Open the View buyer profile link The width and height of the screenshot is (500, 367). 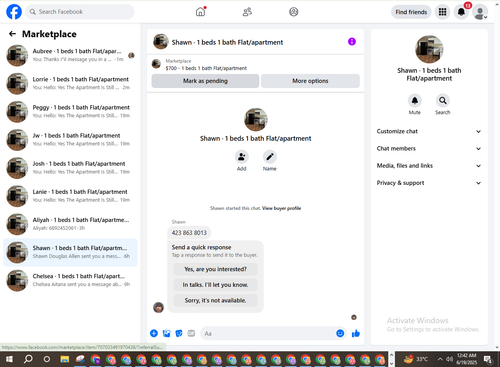282,208
